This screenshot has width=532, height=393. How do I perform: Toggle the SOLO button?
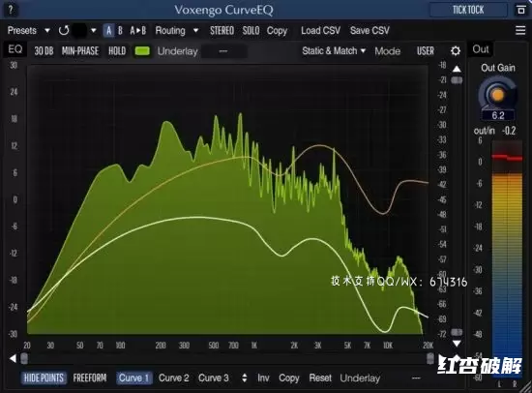click(251, 31)
